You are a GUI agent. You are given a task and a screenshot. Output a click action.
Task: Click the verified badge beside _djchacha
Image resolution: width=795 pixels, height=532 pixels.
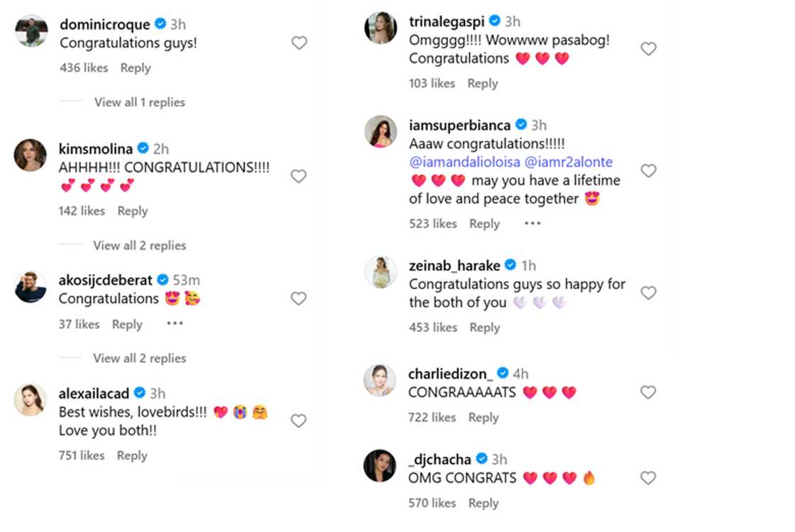point(483,459)
